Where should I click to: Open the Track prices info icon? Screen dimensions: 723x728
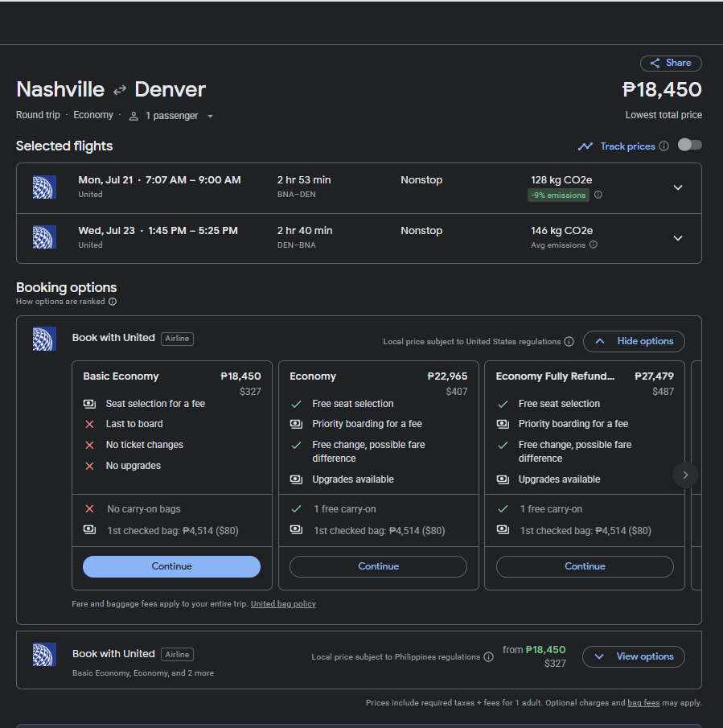click(x=664, y=146)
